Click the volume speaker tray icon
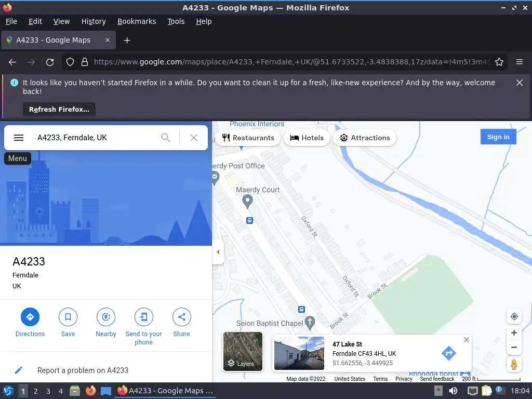The width and height of the screenshot is (532, 399). (x=453, y=391)
